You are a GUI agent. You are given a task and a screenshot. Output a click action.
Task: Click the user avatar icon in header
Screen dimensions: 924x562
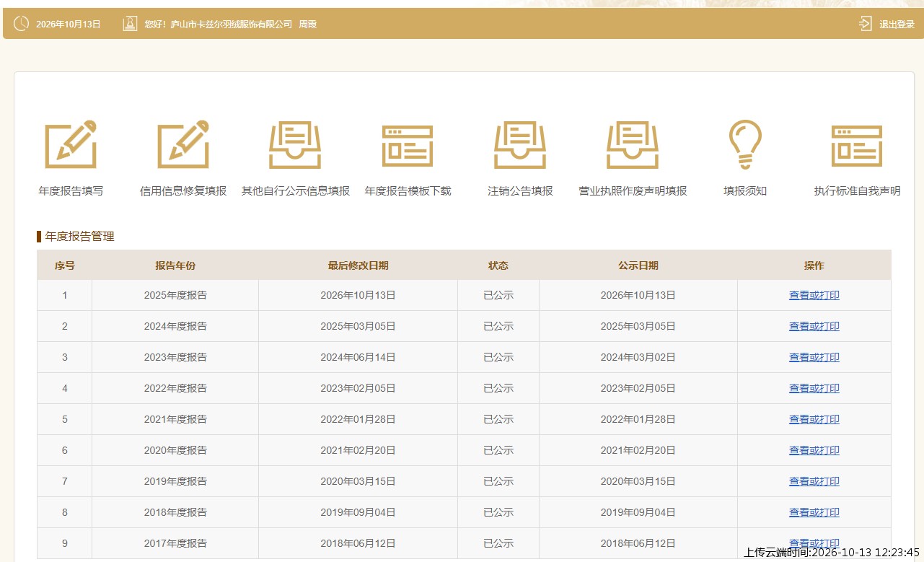coord(130,24)
